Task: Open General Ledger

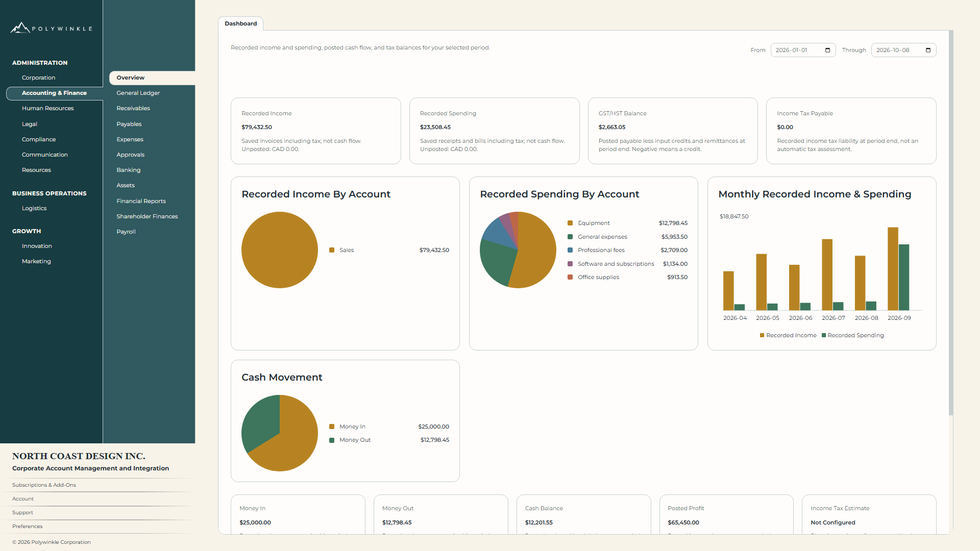Action: 138,93
